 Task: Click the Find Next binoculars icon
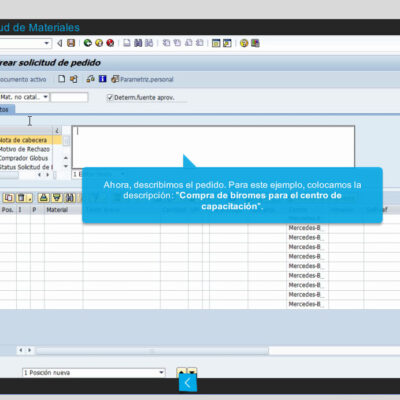tap(149, 43)
